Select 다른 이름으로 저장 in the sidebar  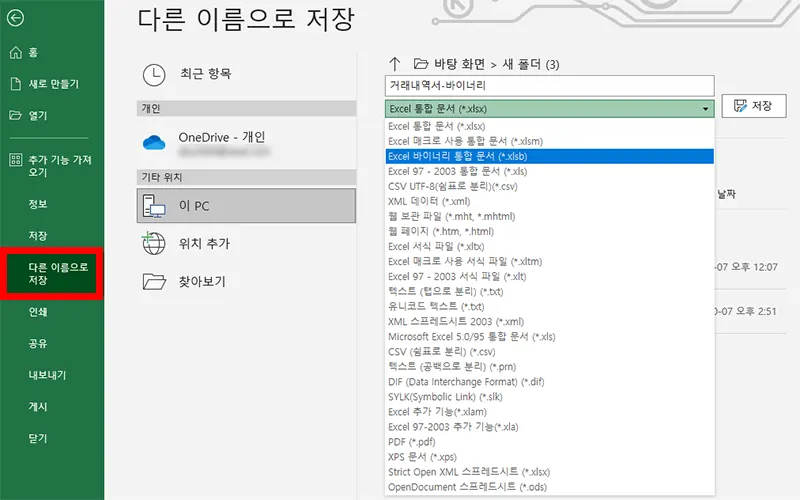point(52,273)
